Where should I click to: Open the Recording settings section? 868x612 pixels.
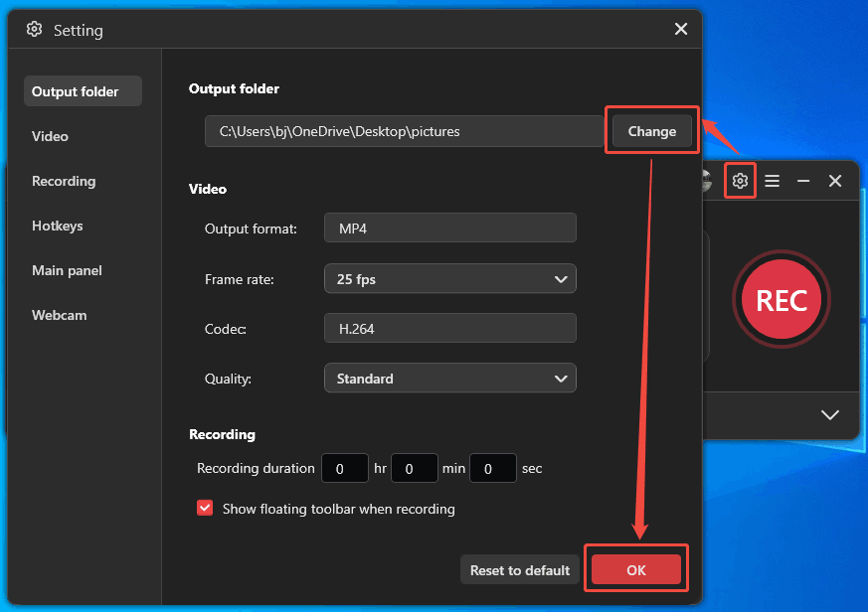(64, 181)
